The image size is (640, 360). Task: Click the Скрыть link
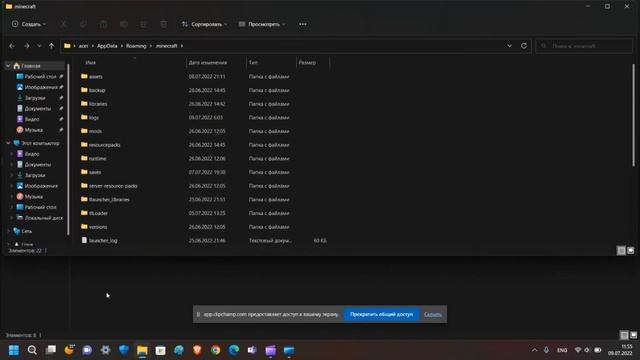click(433, 314)
